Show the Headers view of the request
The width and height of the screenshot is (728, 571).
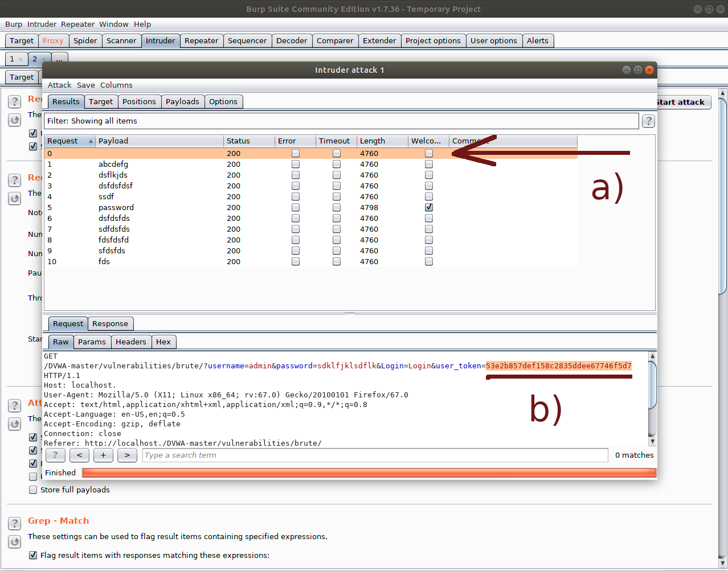click(x=130, y=342)
